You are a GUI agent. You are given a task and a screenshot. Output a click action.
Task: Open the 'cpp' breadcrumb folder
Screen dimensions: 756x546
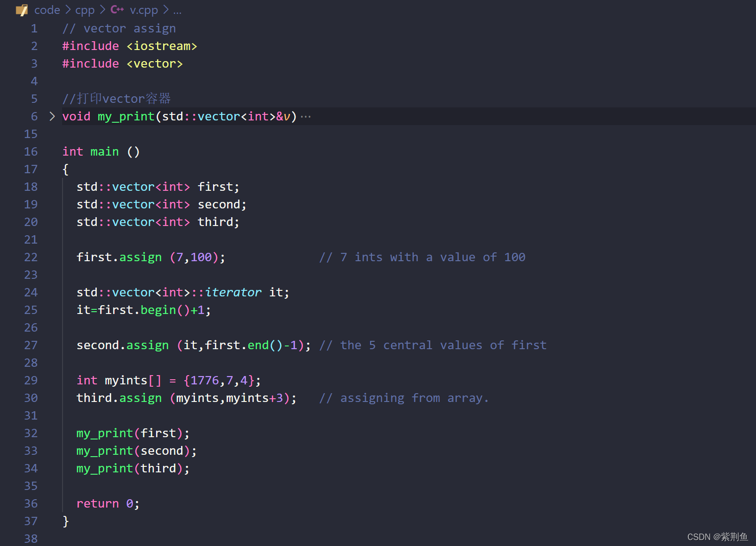click(85, 10)
